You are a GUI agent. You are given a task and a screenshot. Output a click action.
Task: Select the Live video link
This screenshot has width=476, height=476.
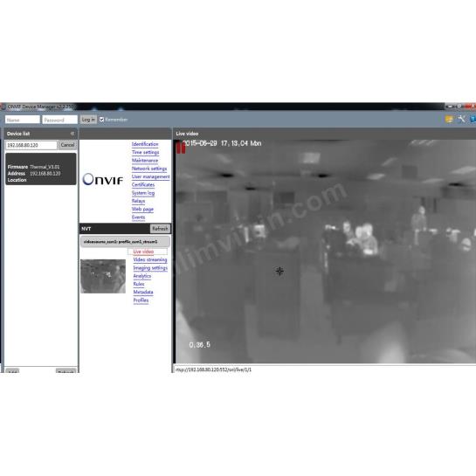point(143,252)
